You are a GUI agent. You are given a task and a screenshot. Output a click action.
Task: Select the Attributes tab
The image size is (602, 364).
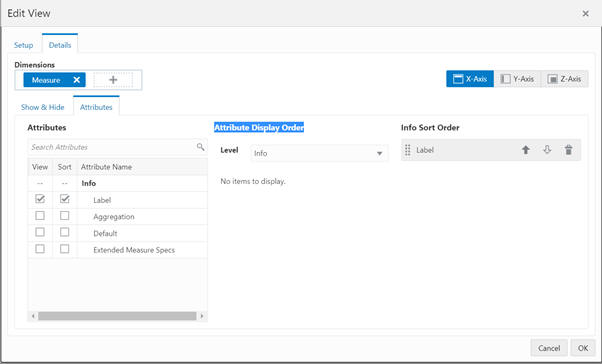pos(96,107)
